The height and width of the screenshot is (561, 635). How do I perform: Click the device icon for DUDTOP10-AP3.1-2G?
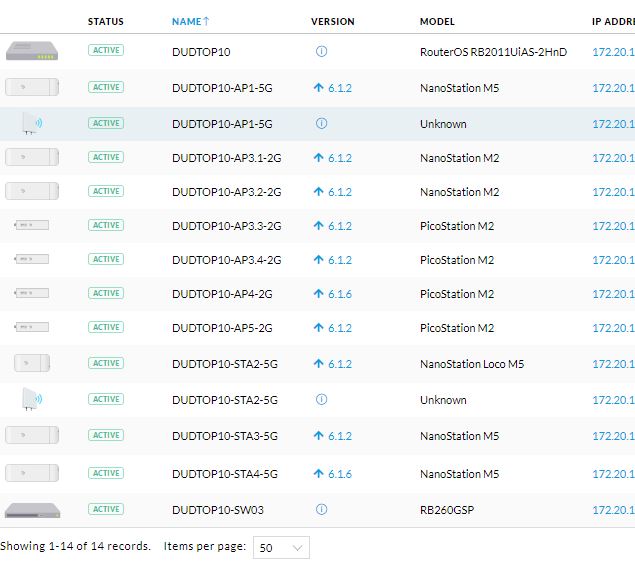coord(32,157)
